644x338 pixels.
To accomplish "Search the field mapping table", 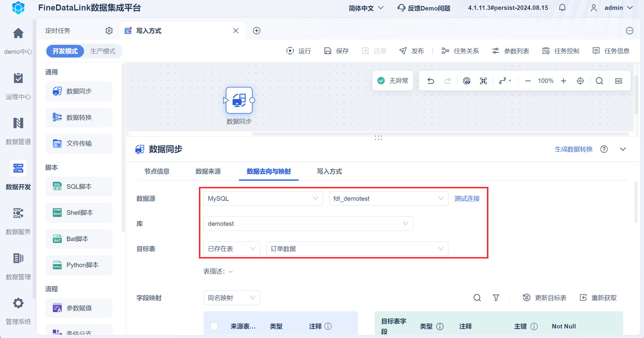I will click(477, 298).
